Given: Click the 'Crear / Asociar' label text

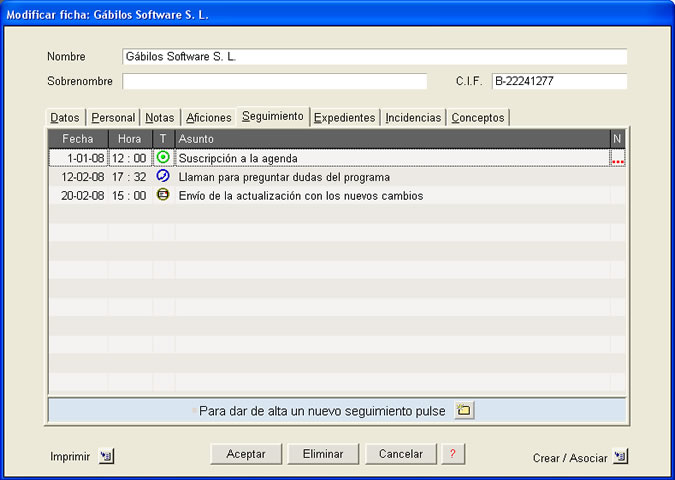Looking at the screenshot, I should pyautogui.click(x=570, y=458).
